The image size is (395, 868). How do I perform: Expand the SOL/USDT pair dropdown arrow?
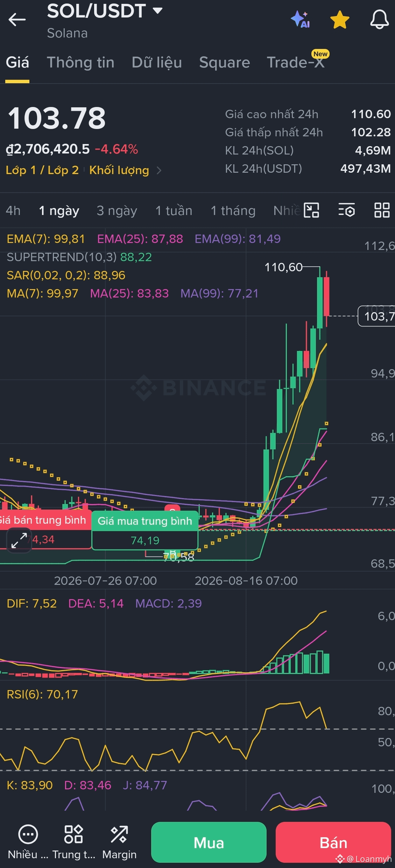pos(158,10)
